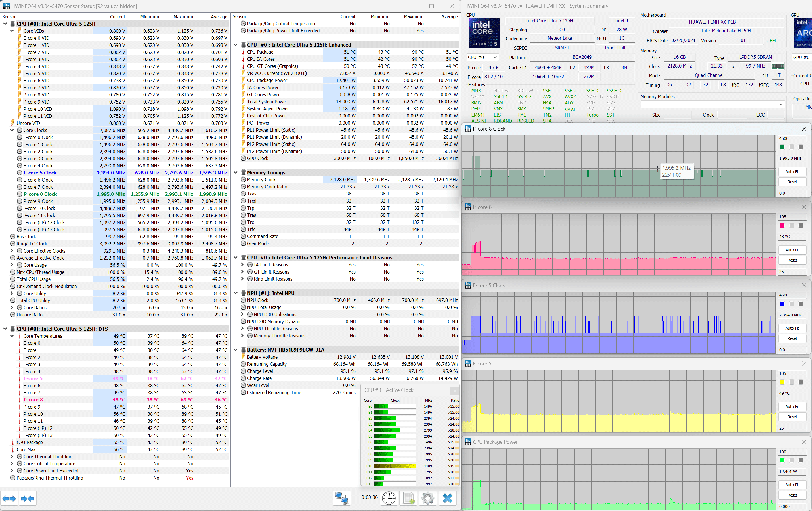Click the log file start icon

(408, 498)
